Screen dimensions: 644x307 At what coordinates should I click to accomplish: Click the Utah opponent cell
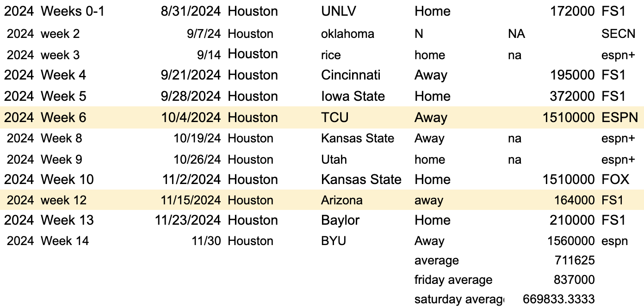pyautogui.click(x=334, y=160)
